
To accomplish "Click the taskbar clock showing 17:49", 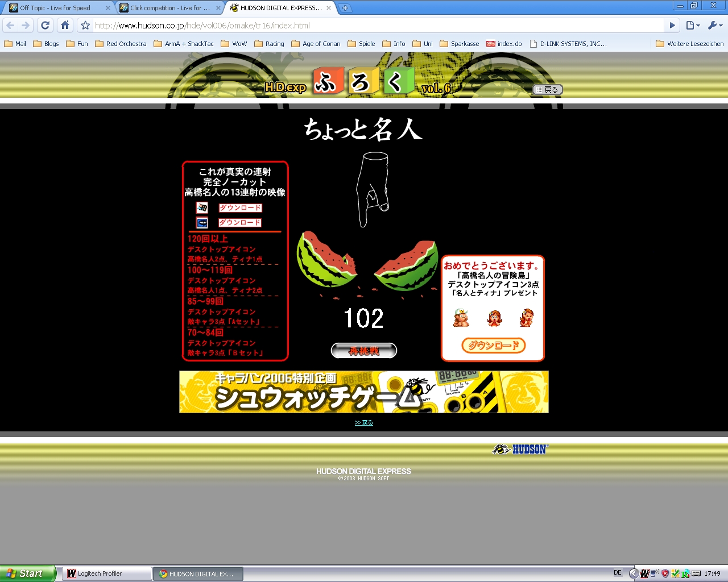I will tap(712, 573).
